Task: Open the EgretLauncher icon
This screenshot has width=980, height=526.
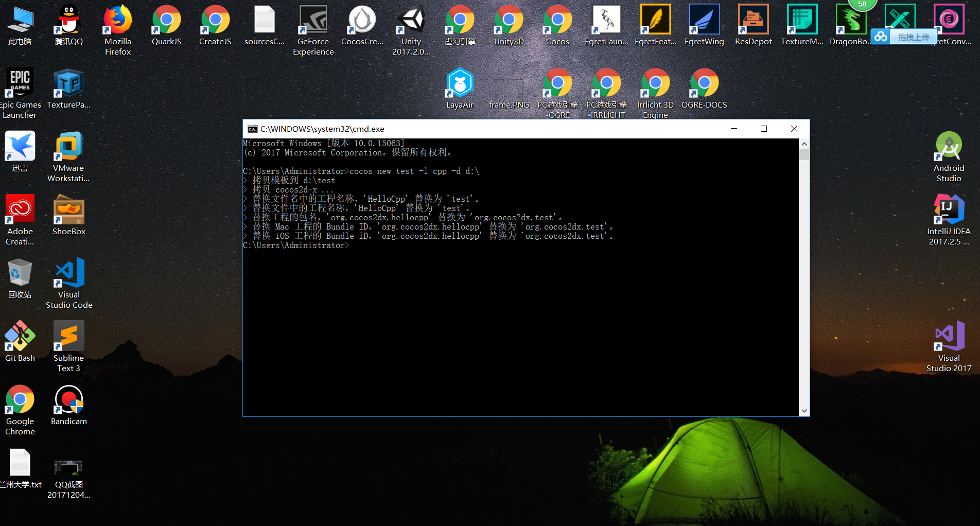Action: tap(607, 25)
